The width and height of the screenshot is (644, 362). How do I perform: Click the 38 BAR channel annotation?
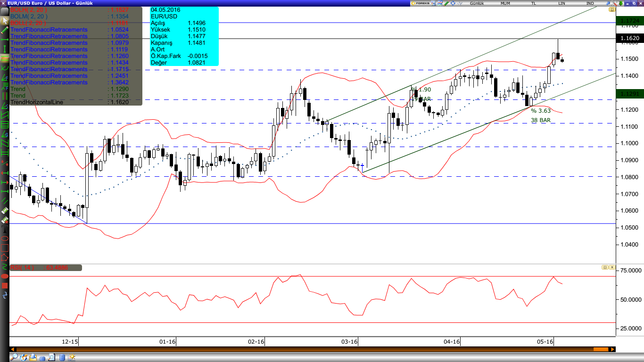tap(540, 121)
